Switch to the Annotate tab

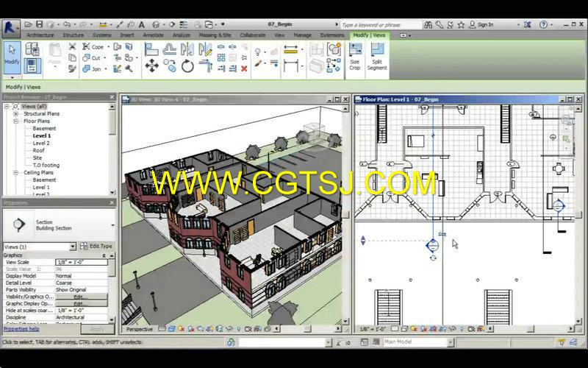point(153,35)
